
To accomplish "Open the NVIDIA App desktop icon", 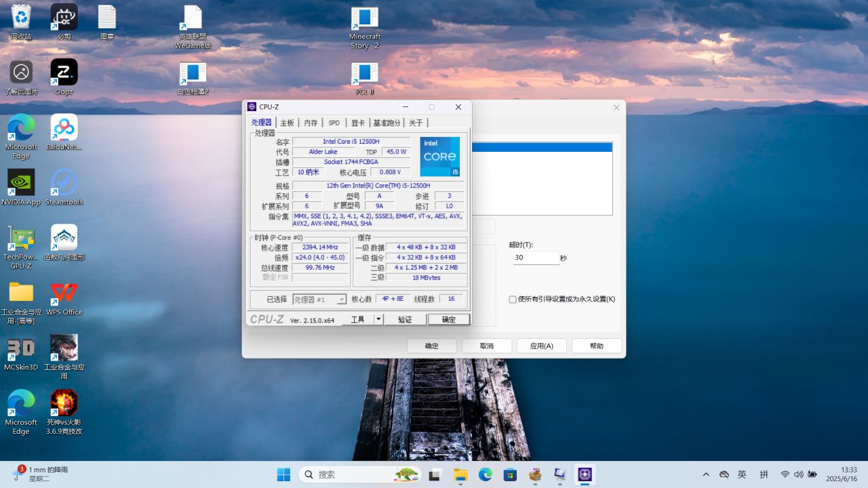I will pyautogui.click(x=21, y=183).
